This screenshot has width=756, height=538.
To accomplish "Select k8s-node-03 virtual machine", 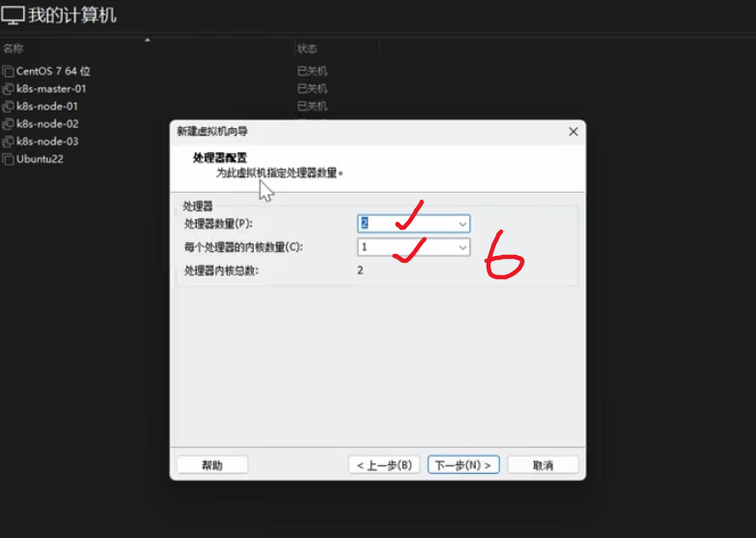I will coord(47,142).
